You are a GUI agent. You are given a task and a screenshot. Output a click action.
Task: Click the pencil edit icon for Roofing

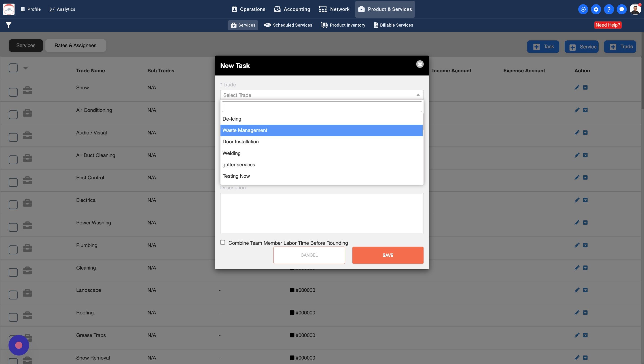577,312
